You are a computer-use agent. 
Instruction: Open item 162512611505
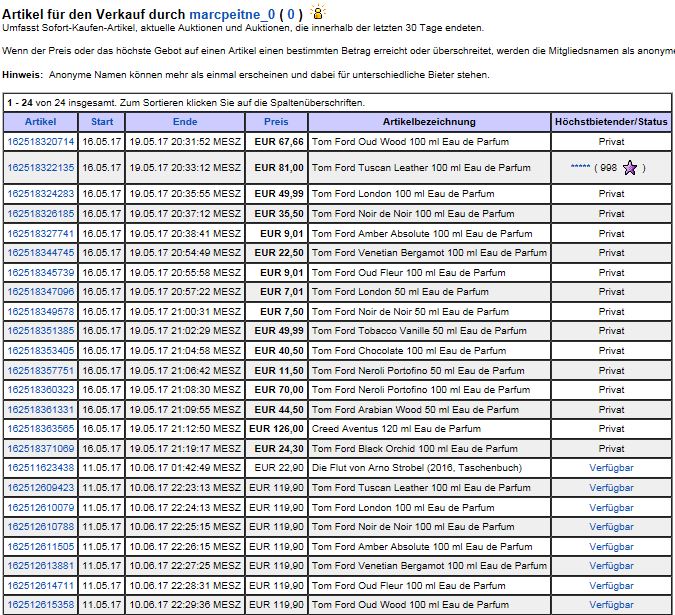click(x=41, y=547)
